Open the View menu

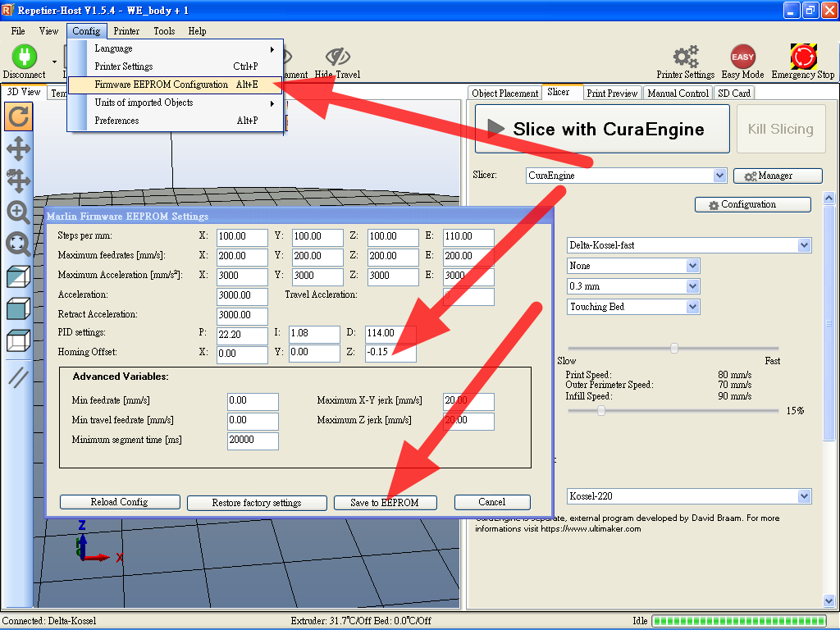(48, 31)
